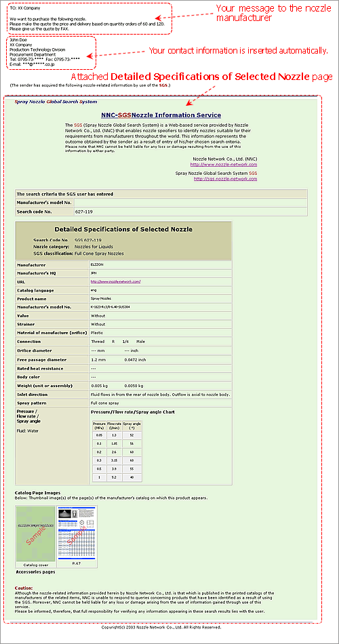The image size is (339, 644).
Task: Click the copyright Nozzle Network Co. footer text
Action: (161, 627)
